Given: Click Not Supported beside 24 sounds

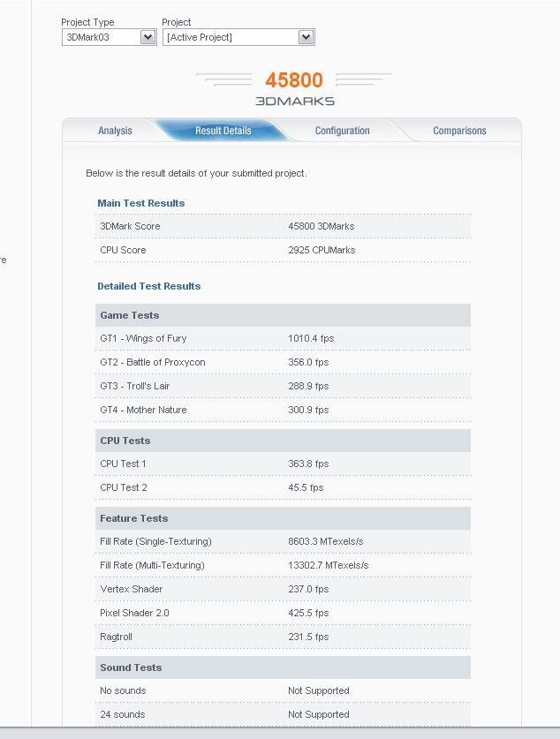Looking at the screenshot, I should pyautogui.click(x=319, y=714).
